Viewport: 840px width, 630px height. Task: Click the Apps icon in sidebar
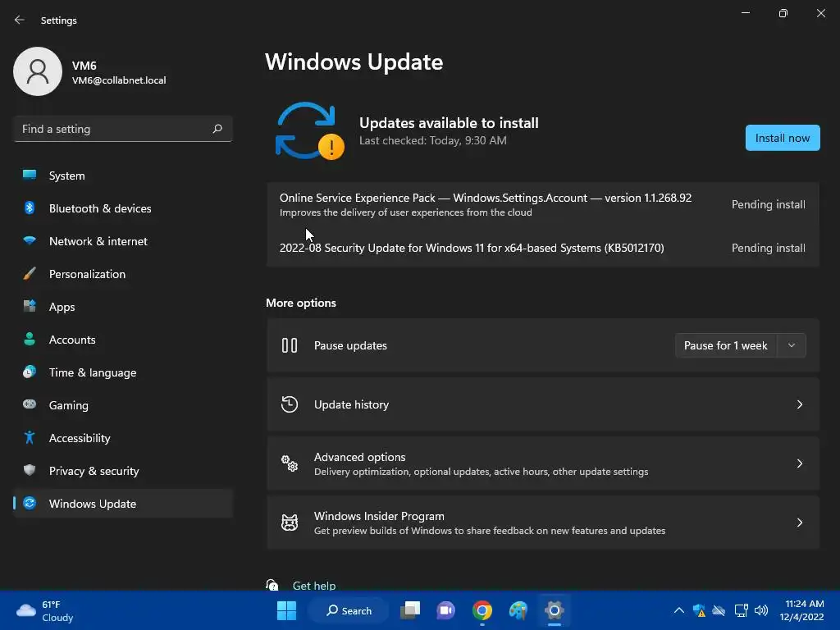[x=30, y=307]
